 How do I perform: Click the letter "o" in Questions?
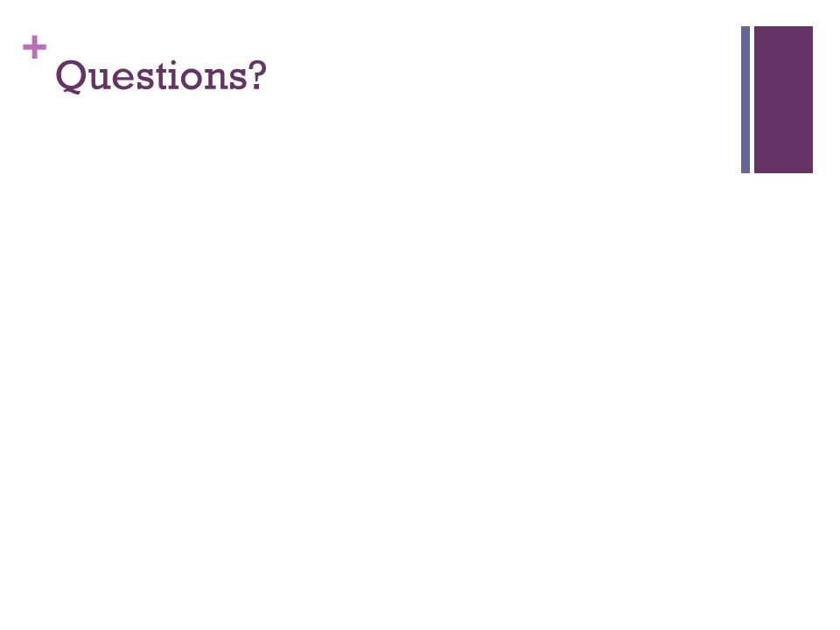[x=192, y=80]
